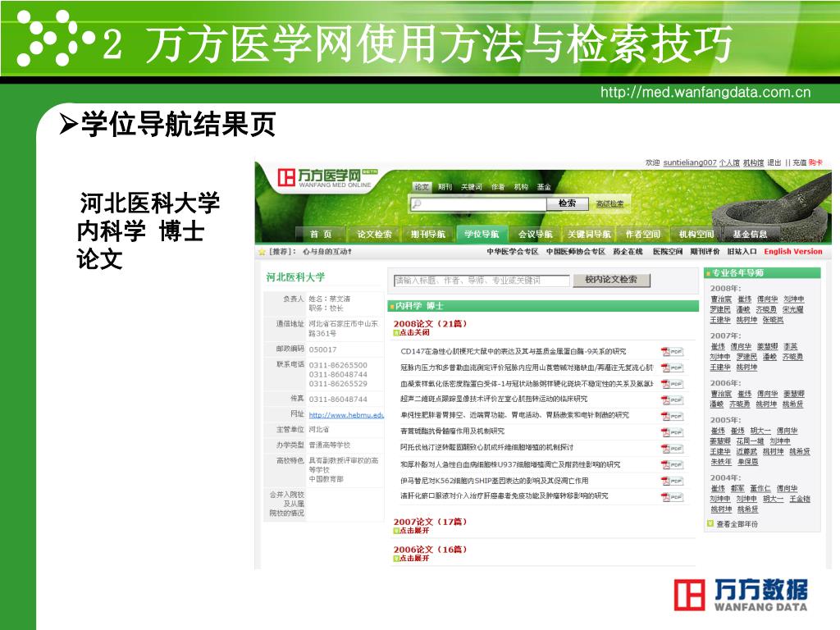Open the 中华医学会专区 link
The width and height of the screenshot is (840, 630).
tap(512, 251)
